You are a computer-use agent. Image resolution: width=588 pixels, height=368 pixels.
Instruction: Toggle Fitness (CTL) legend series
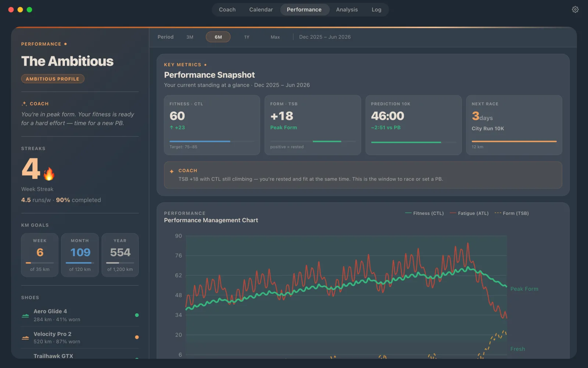point(424,213)
